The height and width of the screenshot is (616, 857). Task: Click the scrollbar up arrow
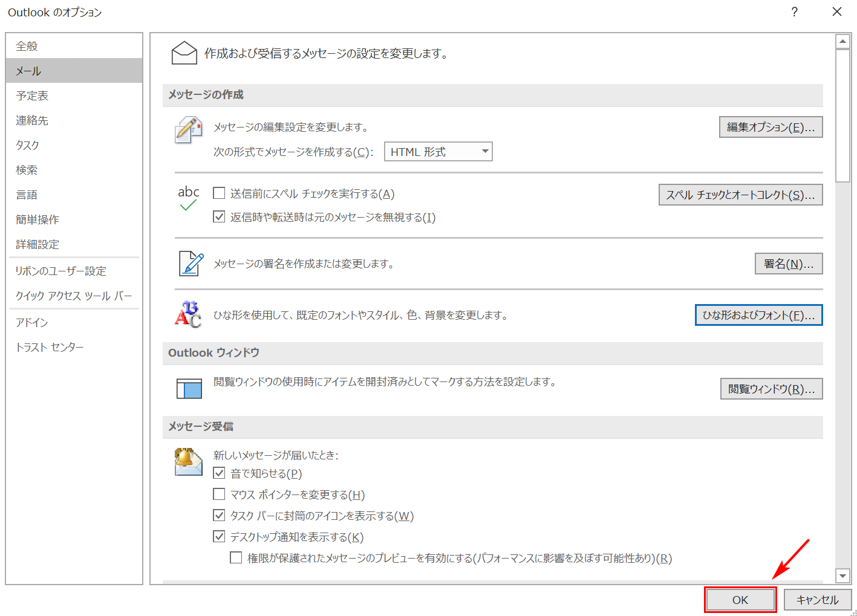tap(843, 41)
